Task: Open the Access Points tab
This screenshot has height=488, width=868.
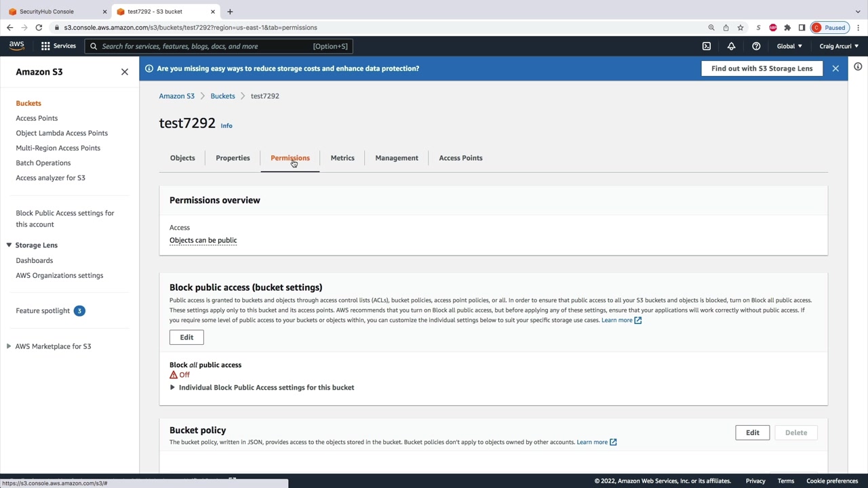Action: click(460, 158)
